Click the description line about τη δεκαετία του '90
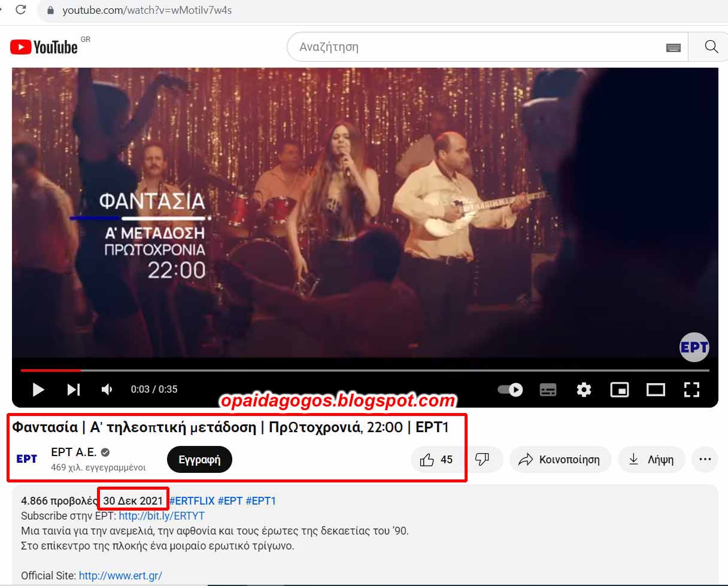 click(215, 531)
